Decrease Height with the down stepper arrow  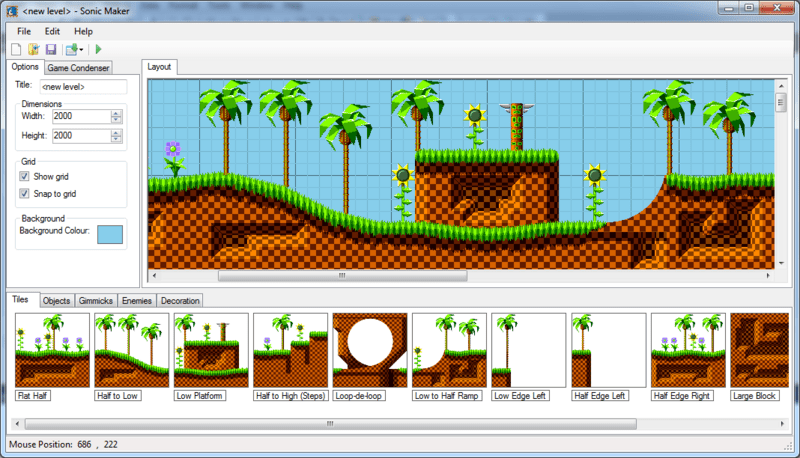pos(116,139)
